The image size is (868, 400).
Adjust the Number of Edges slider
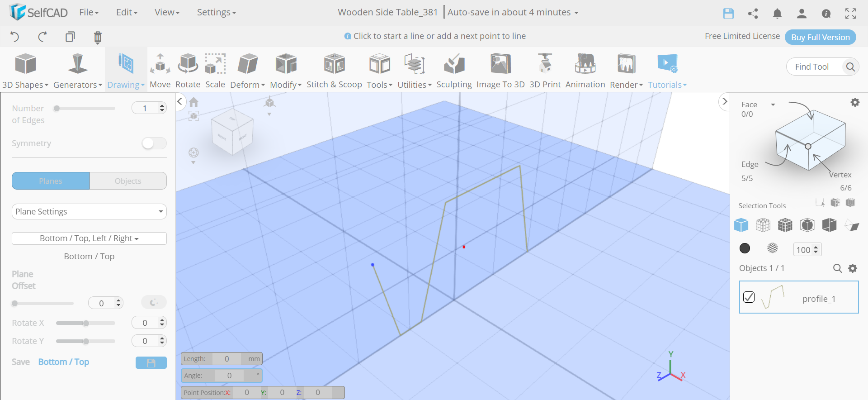85,108
